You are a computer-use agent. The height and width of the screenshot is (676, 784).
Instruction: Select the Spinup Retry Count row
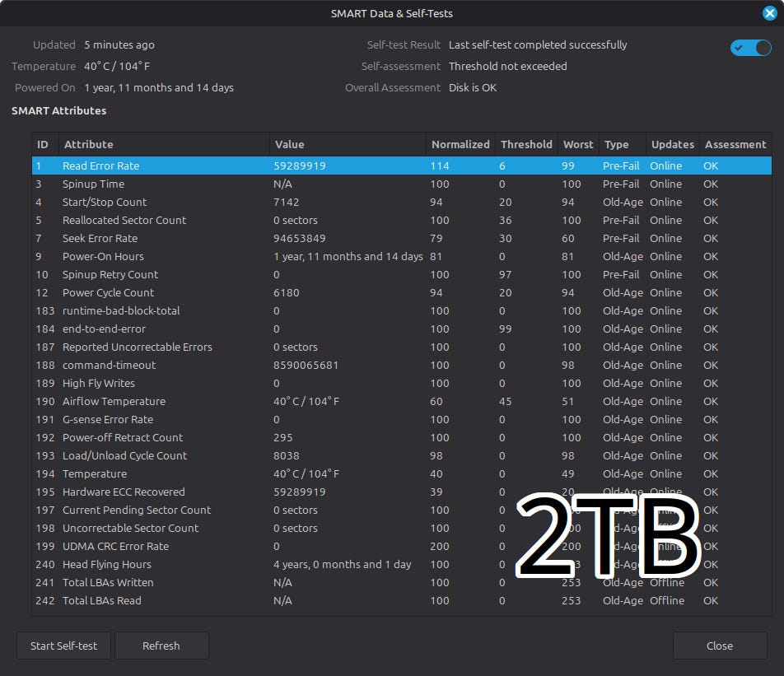click(x=402, y=274)
